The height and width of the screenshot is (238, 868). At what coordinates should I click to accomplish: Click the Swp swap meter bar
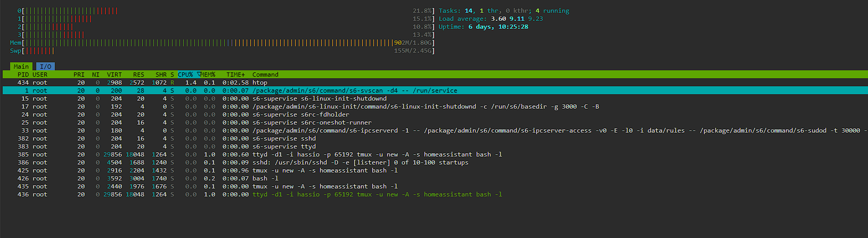pos(223,51)
